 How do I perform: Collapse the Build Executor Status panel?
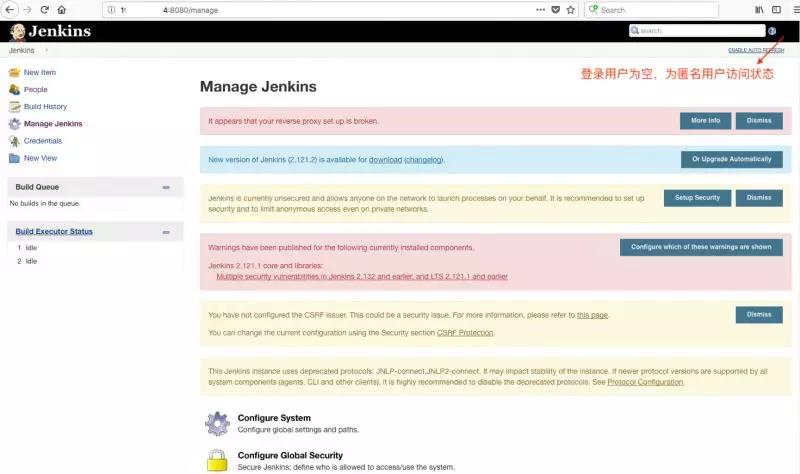166,232
